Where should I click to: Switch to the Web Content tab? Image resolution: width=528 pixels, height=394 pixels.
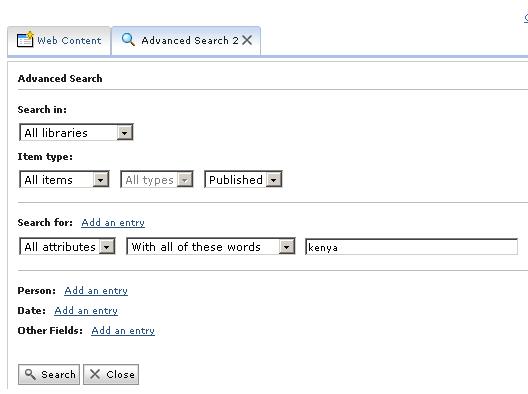(x=59, y=41)
